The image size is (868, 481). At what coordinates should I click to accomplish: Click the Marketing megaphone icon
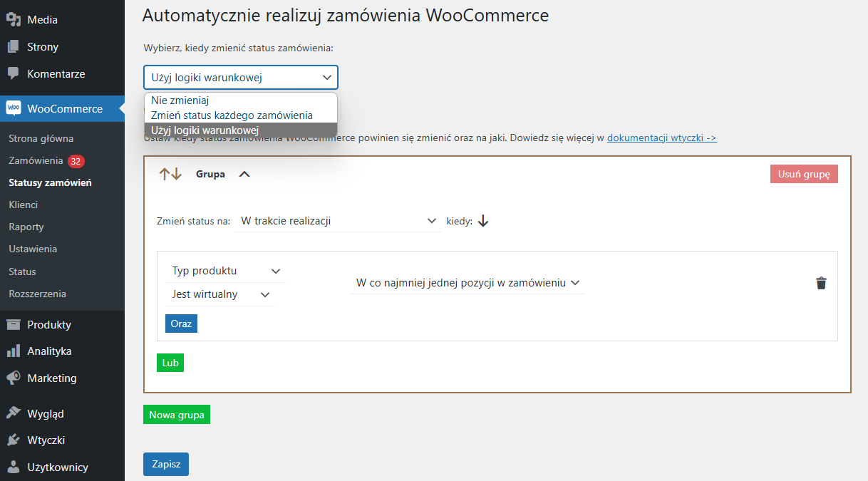pyautogui.click(x=13, y=378)
